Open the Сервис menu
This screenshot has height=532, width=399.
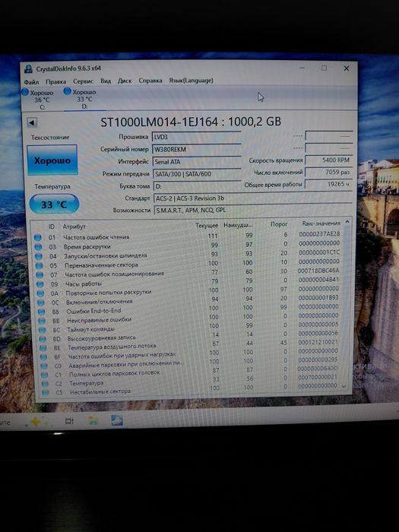click(x=83, y=81)
